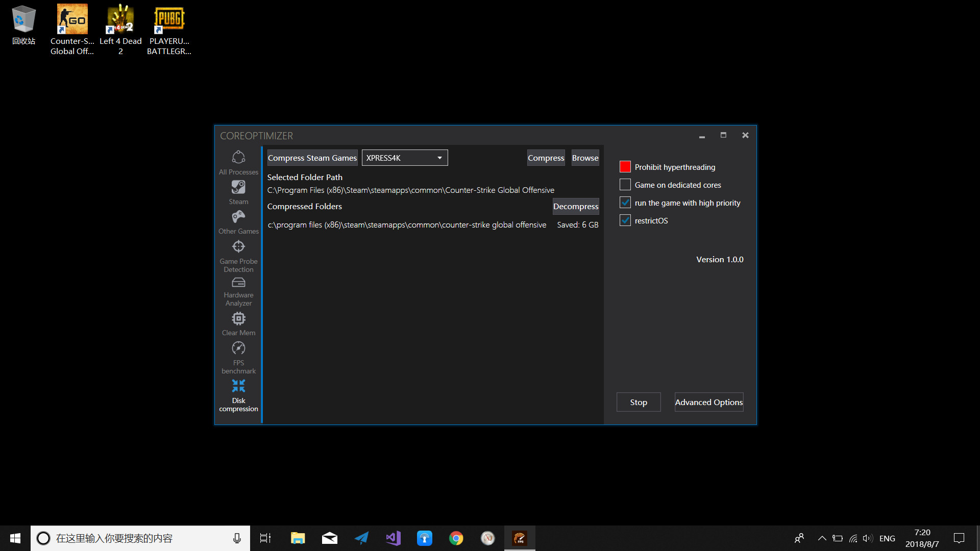Check Game on dedicated cores
Viewport: 980px width, 551px height.
point(625,184)
